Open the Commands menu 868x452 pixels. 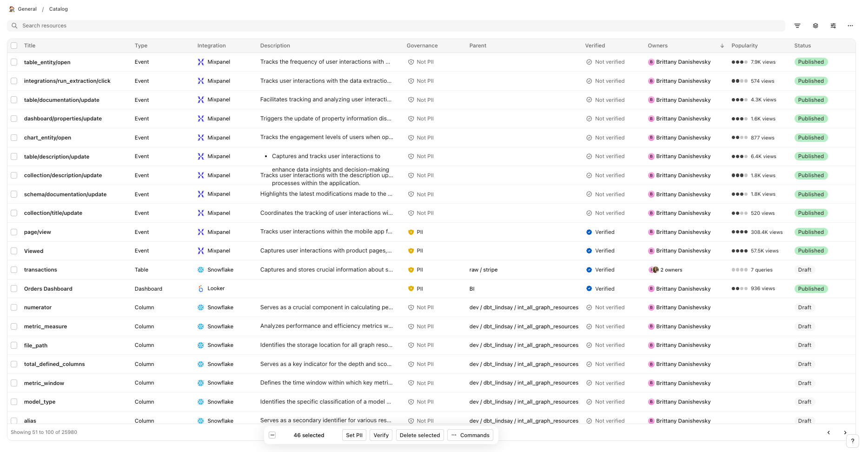click(470, 435)
